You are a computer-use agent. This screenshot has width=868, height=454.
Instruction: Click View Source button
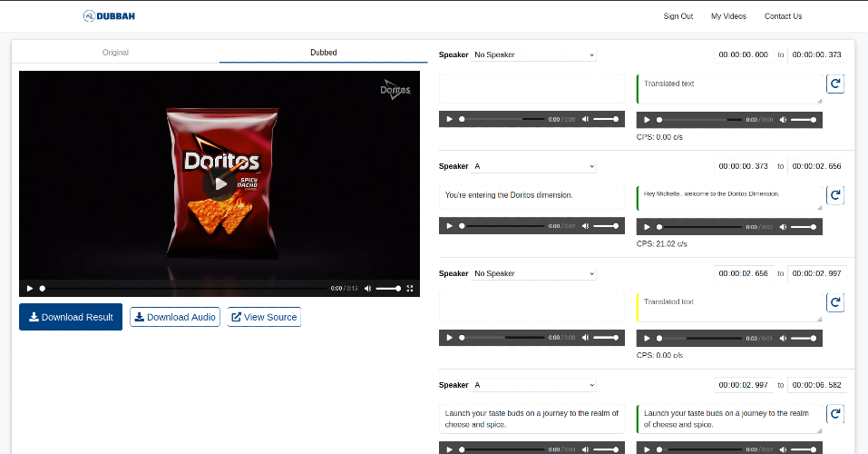tap(264, 317)
